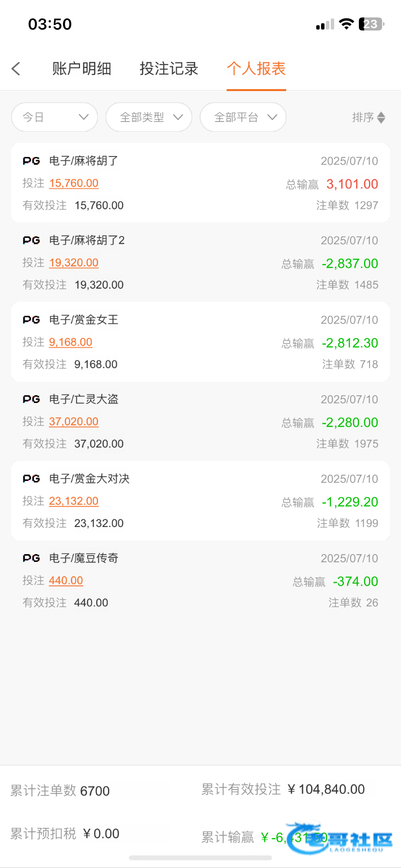The width and height of the screenshot is (401, 868).
Task: Tap the PG logo beside 赏金女王
Action: pyautogui.click(x=31, y=320)
